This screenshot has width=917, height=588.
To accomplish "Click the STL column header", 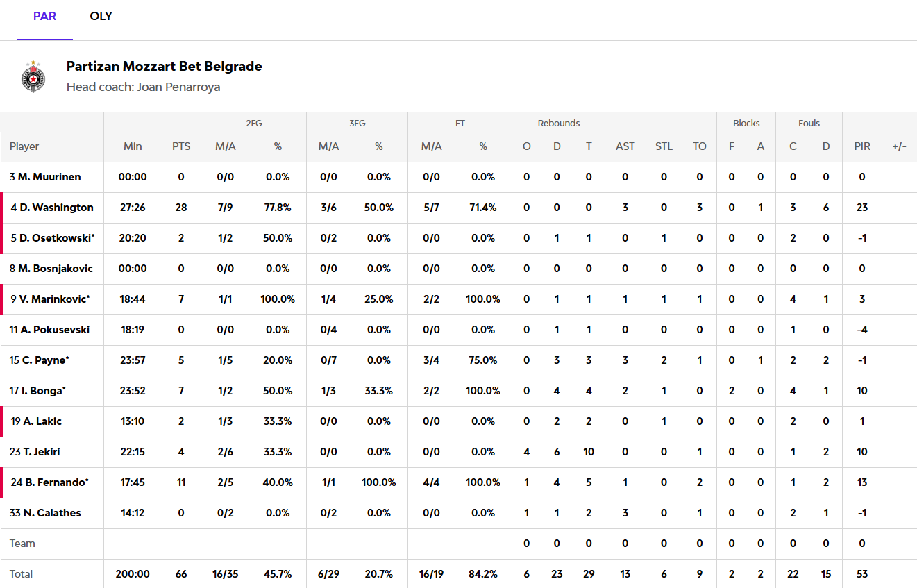I will point(664,146).
